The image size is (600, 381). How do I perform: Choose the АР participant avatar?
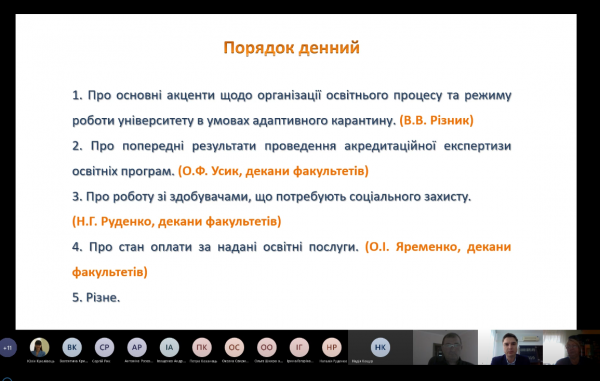pos(137,347)
